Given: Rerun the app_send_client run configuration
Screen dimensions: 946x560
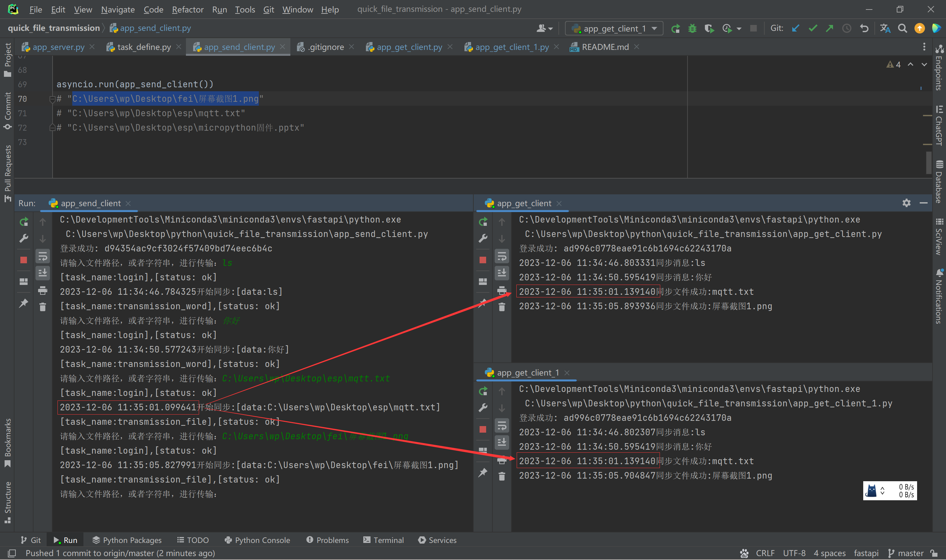Looking at the screenshot, I should click(24, 222).
